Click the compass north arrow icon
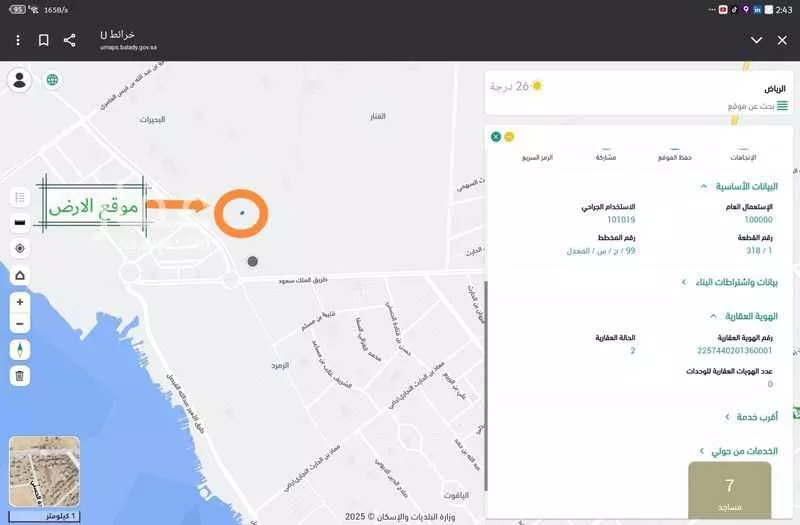Screen dimensions: 800x525 click(20, 350)
